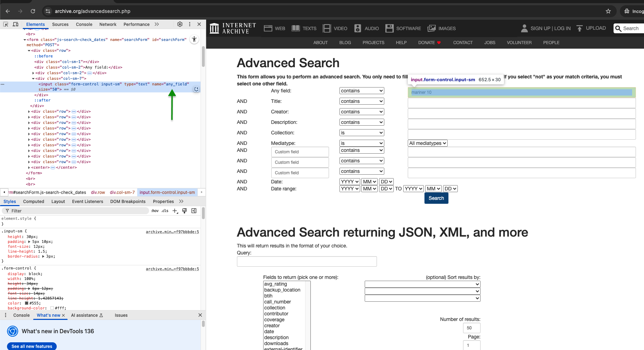Click the Upload arrow icon
644x350 pixels.
tap(580, 28)
